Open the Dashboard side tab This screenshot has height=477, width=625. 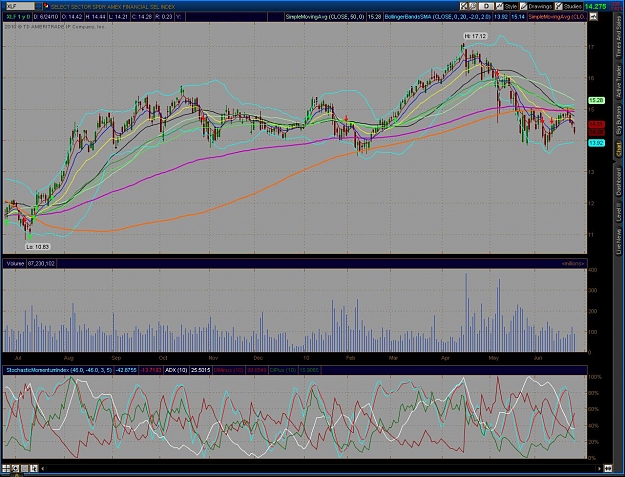click(619, 181)
